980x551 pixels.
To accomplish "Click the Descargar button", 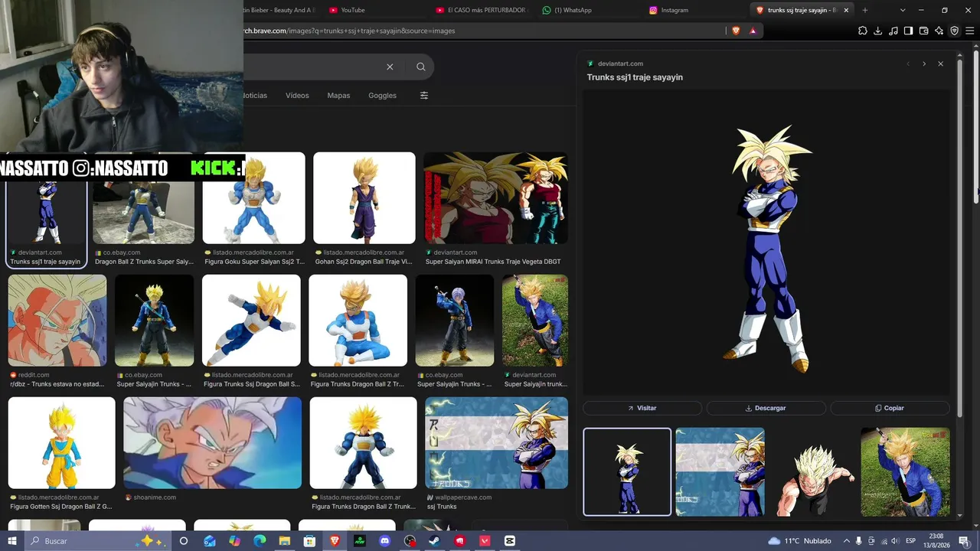I will point(766,408).
